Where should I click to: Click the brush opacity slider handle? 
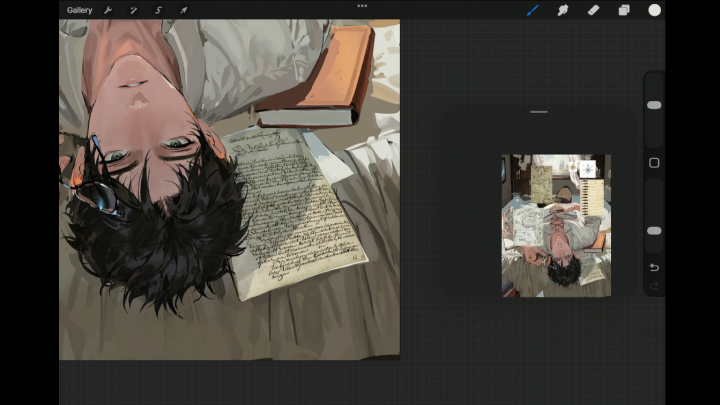[654, 231]
